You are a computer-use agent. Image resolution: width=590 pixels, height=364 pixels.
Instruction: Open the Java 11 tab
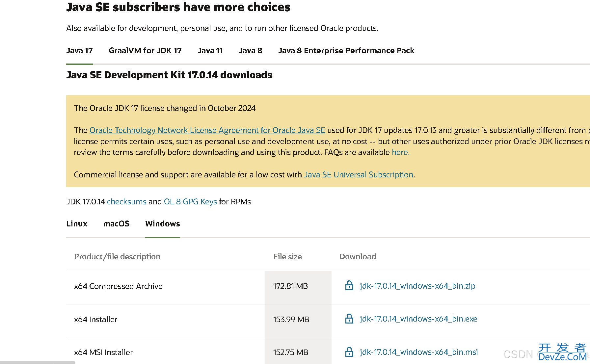pyautogui.click(x=210, y=51)
